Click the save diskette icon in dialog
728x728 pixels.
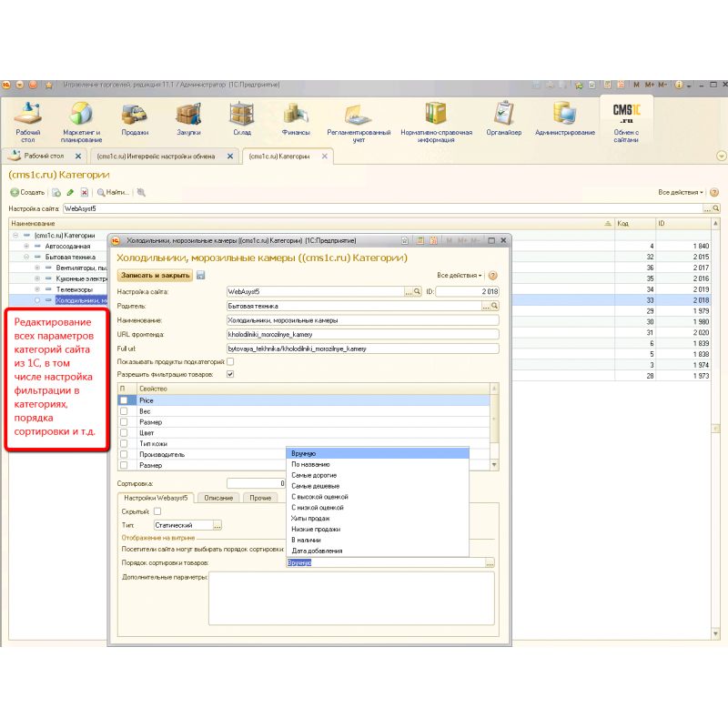tap(201, 275)
